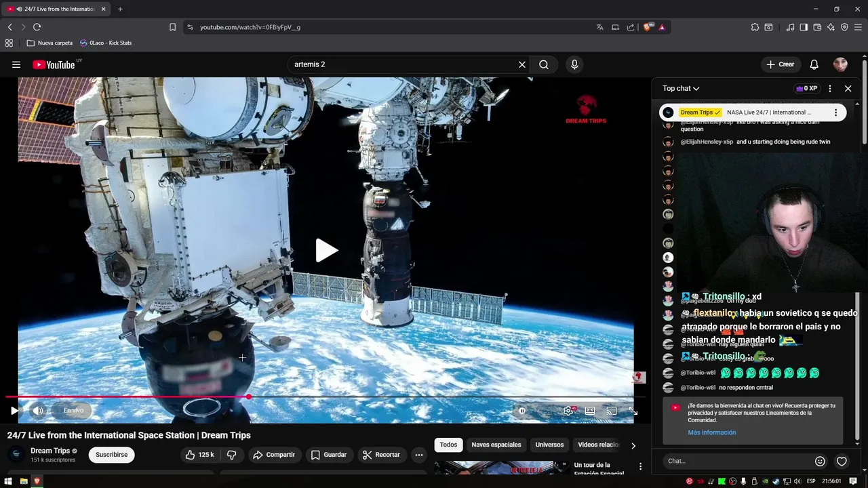Image resolution: width=868 pixels, height=488 pixels.
Task: Share the video with Compartir
Action: point(274,455)
